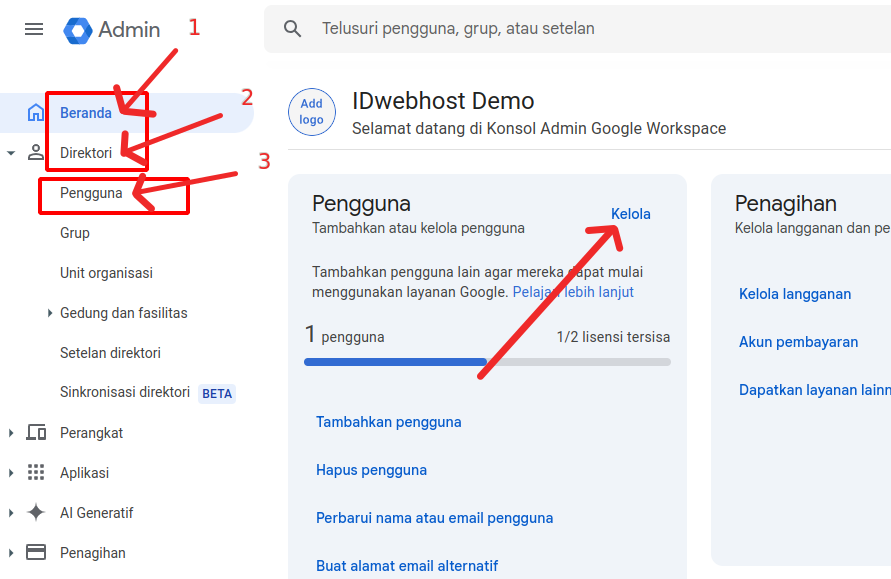Expand the Penagihan sidebar section arrow
891x579 pixels.
11,553
